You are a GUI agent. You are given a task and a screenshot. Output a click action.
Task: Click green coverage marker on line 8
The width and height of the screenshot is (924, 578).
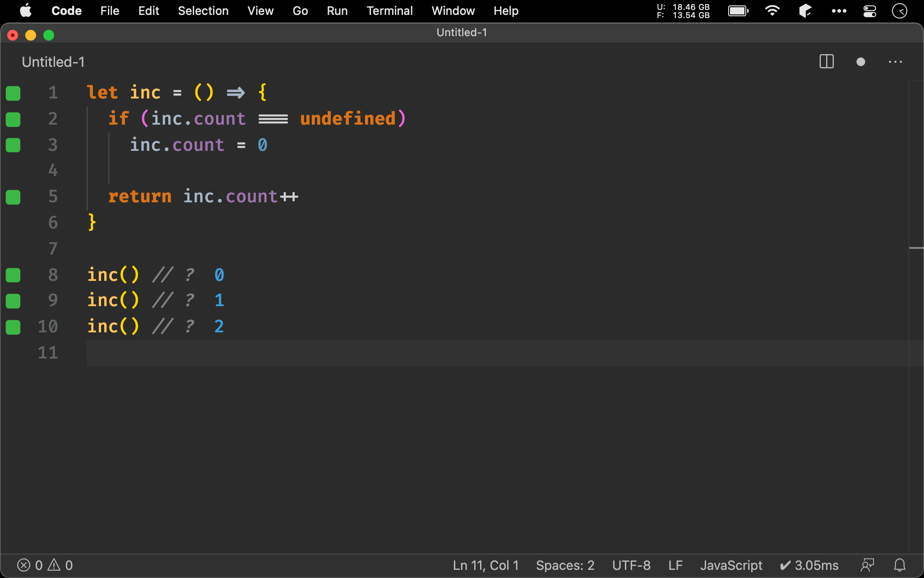[13, 275]
